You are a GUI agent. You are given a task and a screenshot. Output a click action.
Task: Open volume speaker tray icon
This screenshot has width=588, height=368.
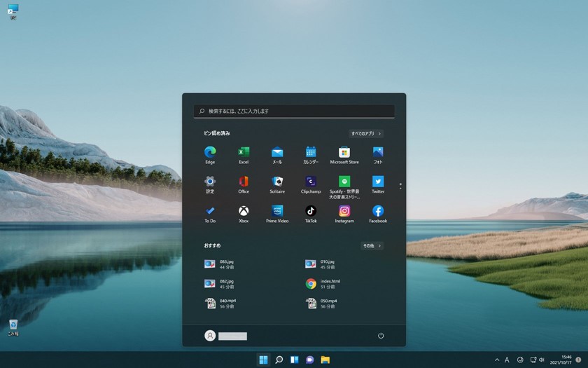coord(541,360)
